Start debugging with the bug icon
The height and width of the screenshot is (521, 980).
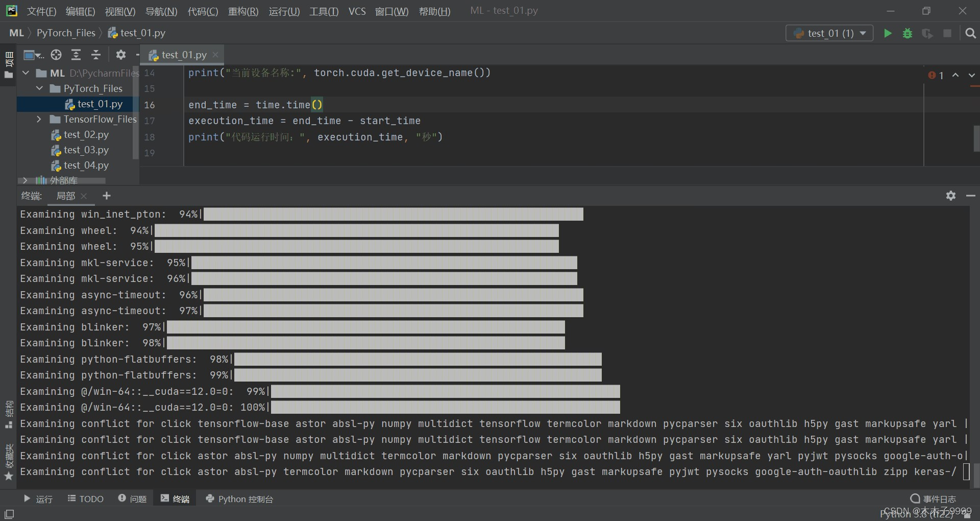click(908, 33)
